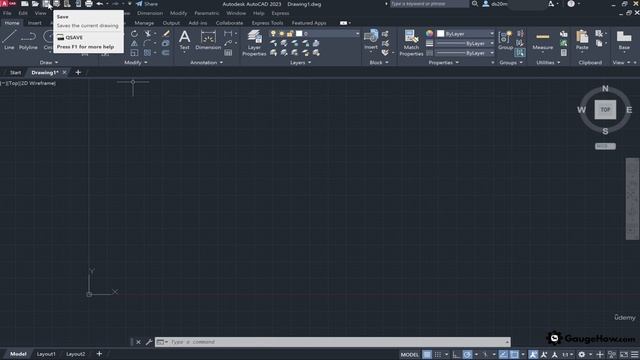Toggle polar tracking in status bar
The height and width of the screenshot is (360, 640).
click(x=467, y=354)
